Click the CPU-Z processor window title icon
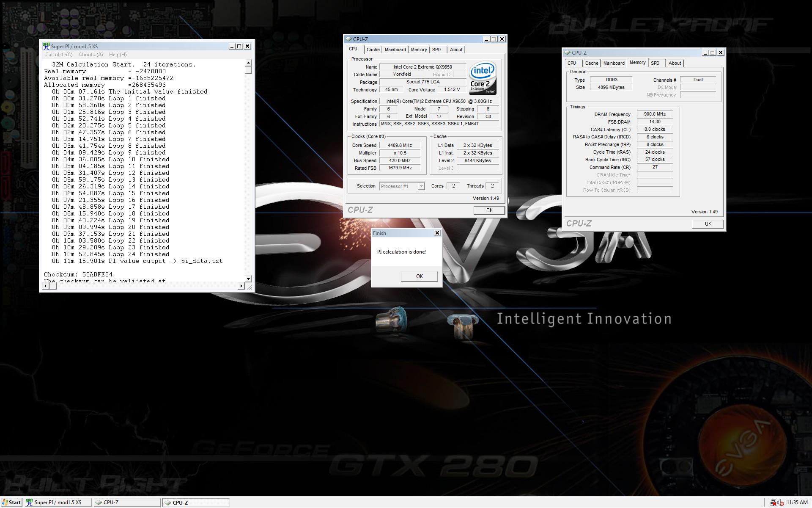This screenshot has width=812, height=508. tap(348, 39)
